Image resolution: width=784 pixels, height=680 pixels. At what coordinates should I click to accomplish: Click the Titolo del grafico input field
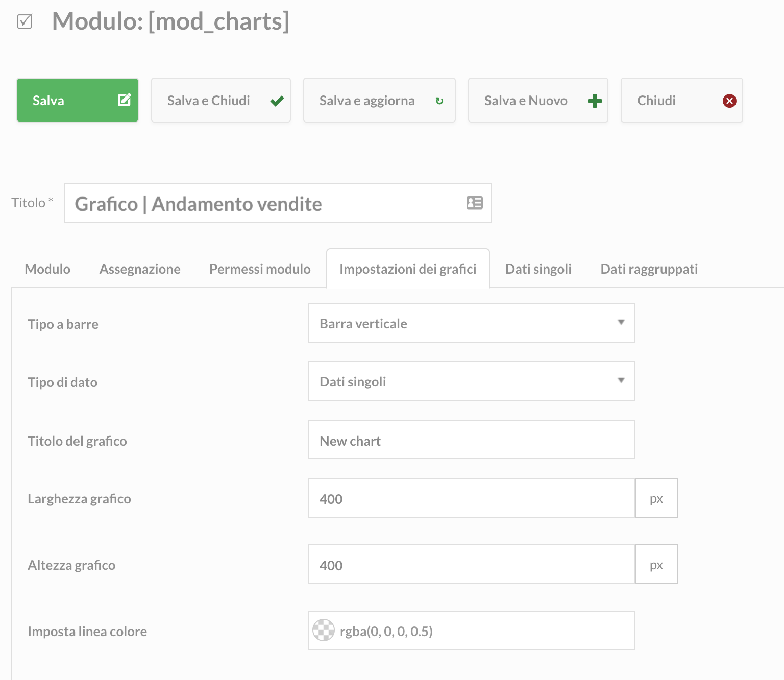(471, 440)
